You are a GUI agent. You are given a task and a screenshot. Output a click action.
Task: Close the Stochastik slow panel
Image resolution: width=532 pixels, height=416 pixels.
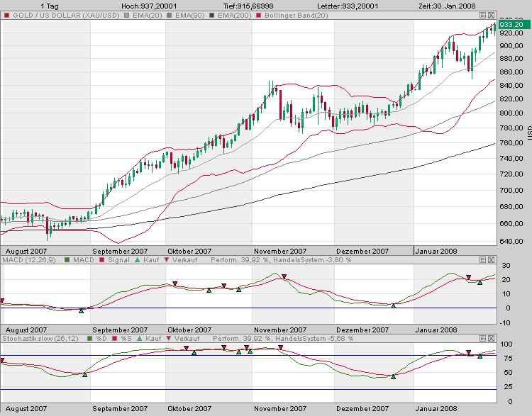492,339
